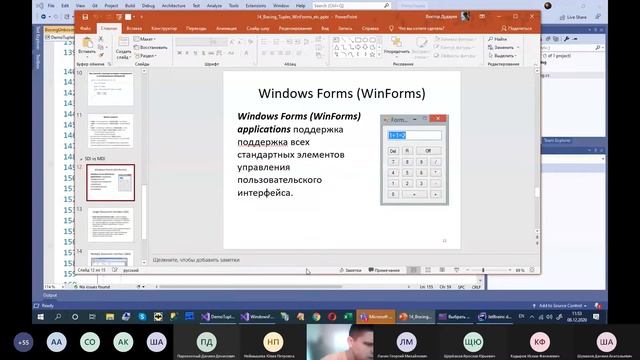The image size is (640, 360).
Task: Collapse the 'SDI vs MDI' section
Action: (x=81, y=159)
